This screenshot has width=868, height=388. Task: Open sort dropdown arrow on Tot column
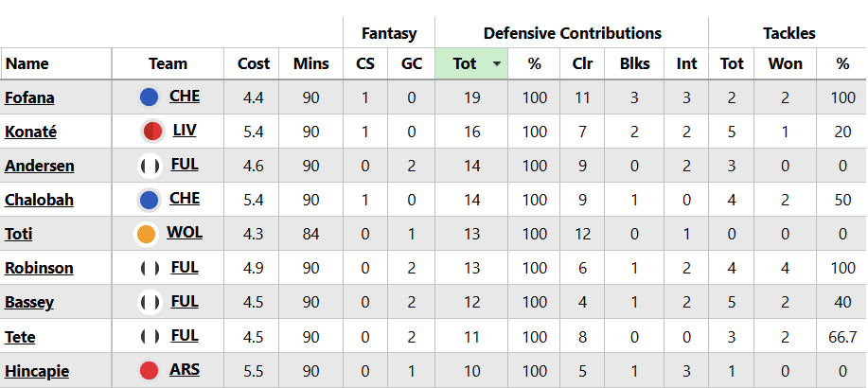(497, 64)
